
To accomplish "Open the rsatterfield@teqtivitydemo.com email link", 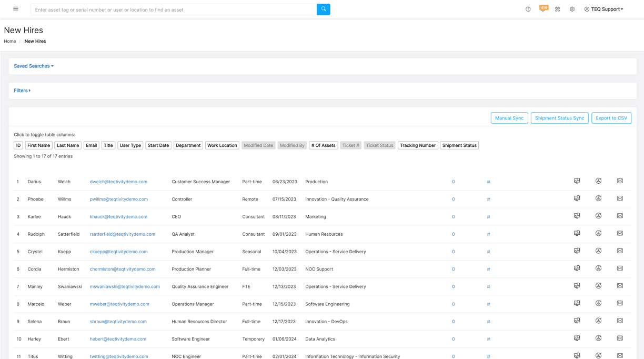I will (x=123, y=234).
